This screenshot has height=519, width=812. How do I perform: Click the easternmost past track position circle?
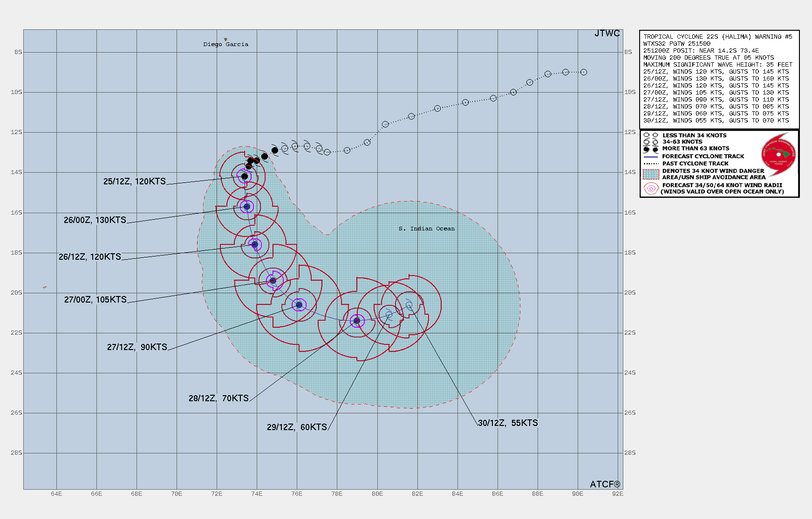(584, 72)
